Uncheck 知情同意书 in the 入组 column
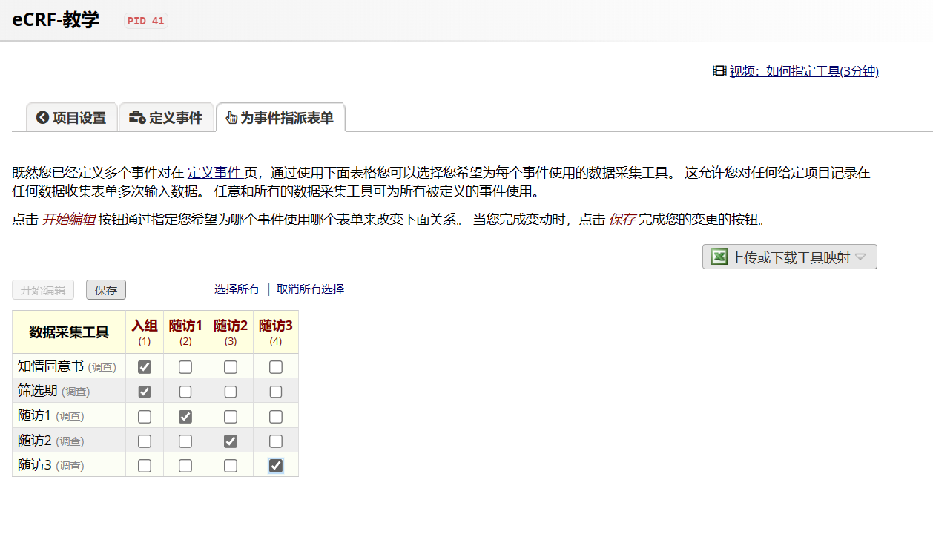This screenshot has height=560, width=933. point(144,366)
